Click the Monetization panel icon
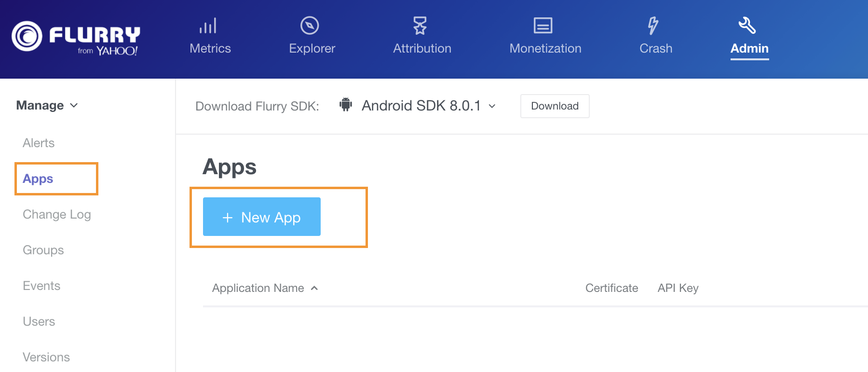 pos(543,26)
